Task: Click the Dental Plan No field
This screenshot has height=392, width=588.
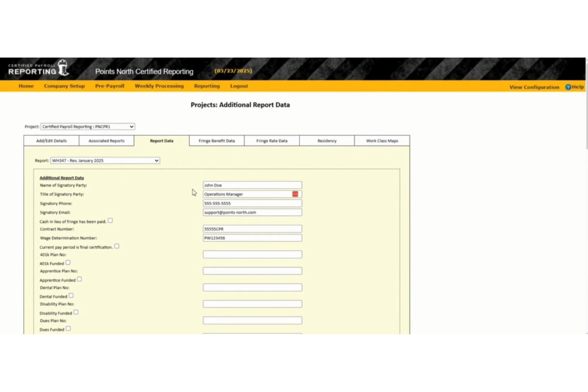Action: pyautogui.click(x=252, y=287)
